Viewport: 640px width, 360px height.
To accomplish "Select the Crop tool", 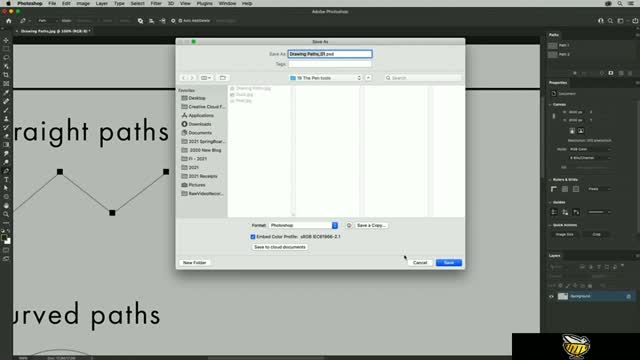I will (6, 75).
